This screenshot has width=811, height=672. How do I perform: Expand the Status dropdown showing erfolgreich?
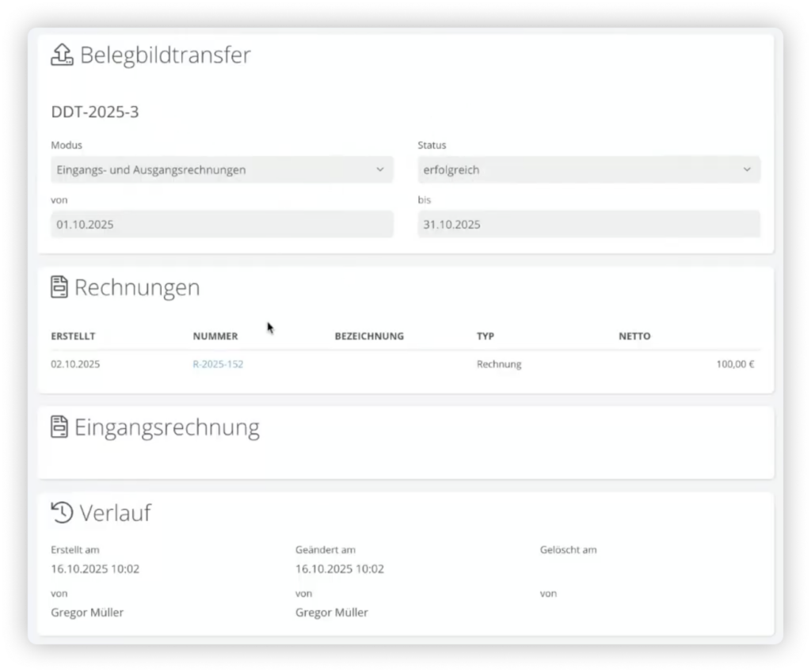point(588,169)
